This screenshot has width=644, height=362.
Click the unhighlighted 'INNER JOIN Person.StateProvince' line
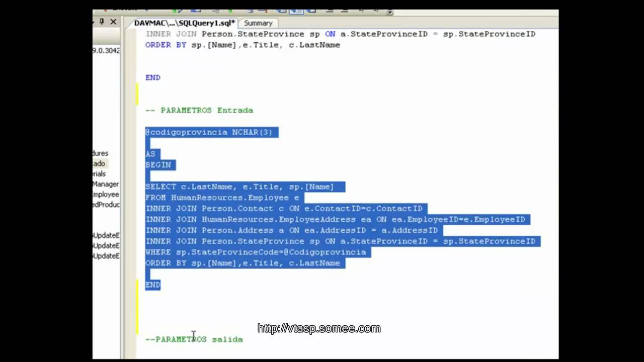pyautogui.click(x=340, y=34)
